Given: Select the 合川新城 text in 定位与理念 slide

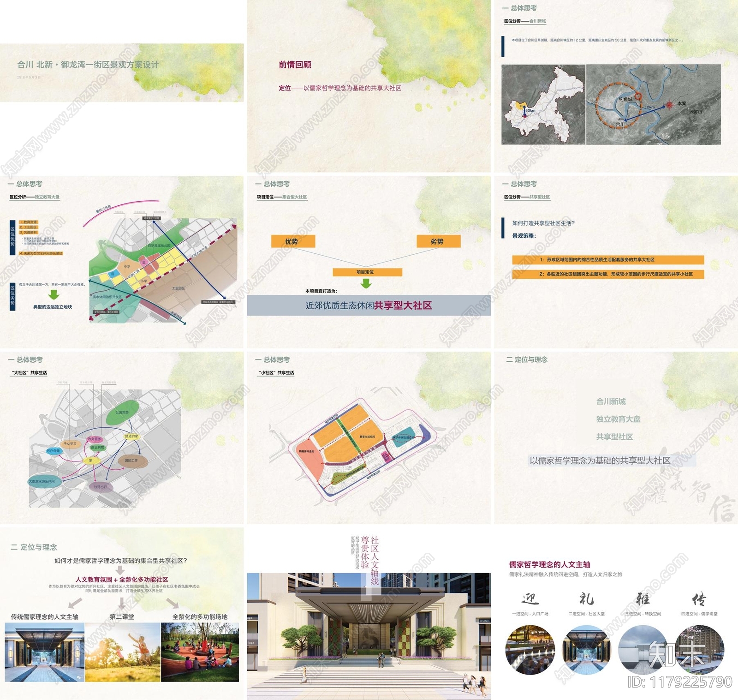Looking at the screenshot, I should pyautogui.click(x=611, y=401).
